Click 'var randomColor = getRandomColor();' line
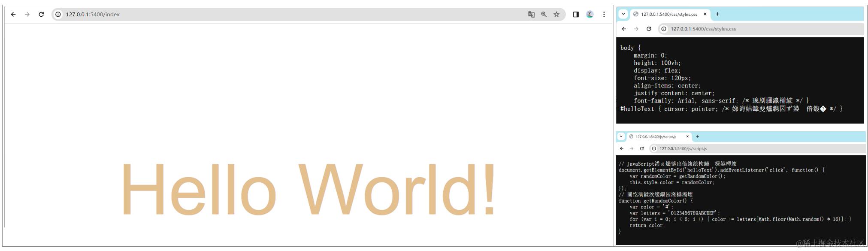868x251 pixels. [x=677, y=176]
